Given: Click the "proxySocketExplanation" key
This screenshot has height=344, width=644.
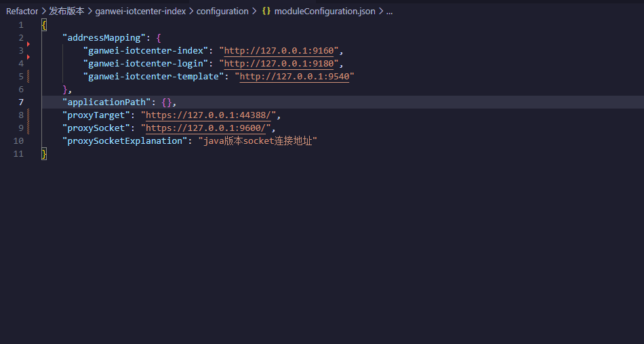Looking at the screenshot, I should point(125,141).
